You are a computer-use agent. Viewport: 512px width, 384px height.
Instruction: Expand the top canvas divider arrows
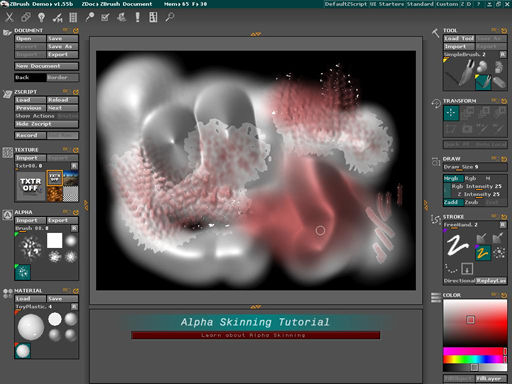click(x=256, y=34)
